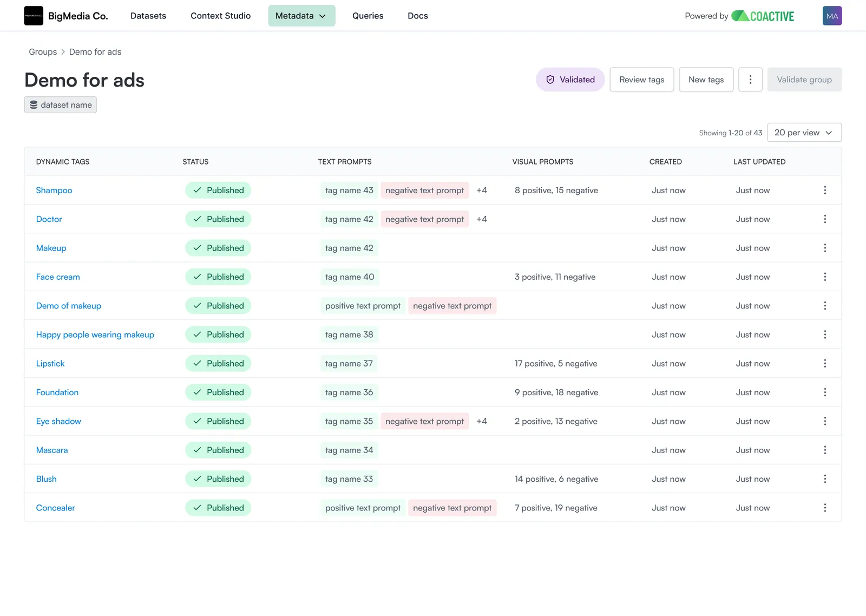866x616 pixels.
Task: Open the Face cream tag
Action: (58, 277)
